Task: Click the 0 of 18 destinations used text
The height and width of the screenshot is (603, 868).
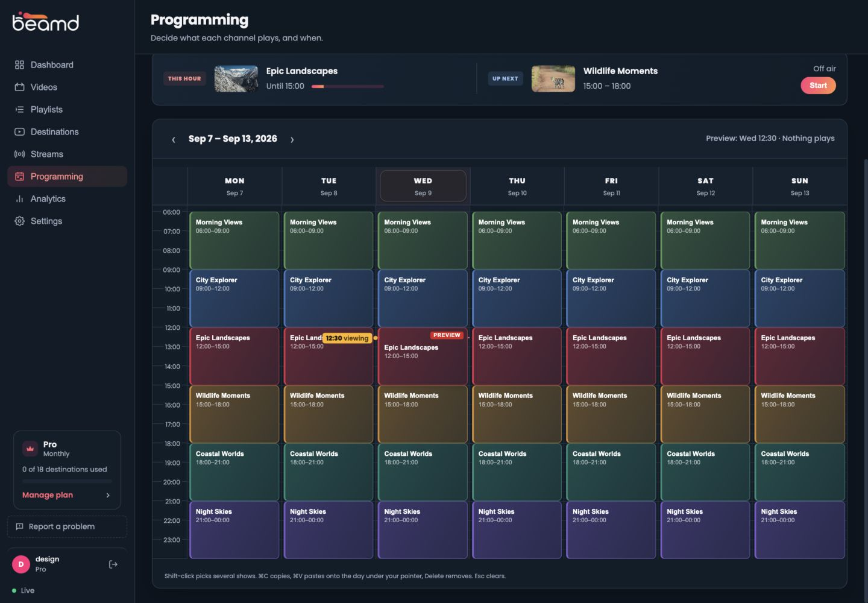Action: 64,469
